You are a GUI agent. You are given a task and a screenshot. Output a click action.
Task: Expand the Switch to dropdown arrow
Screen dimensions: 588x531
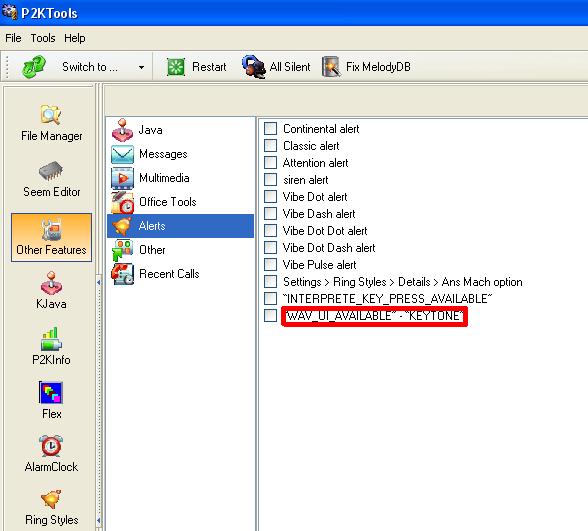(x=141, y=68)
